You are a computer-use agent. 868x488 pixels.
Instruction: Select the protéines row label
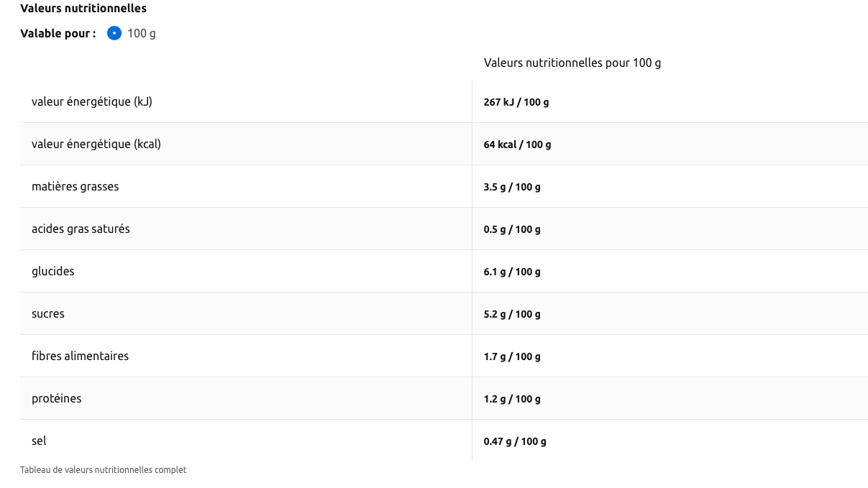[57, 399]
